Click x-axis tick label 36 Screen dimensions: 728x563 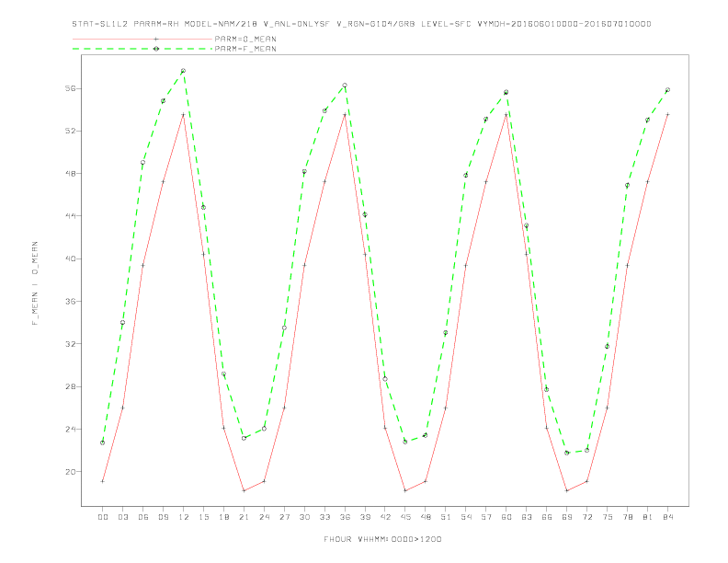pyautogui.click(x=345, y=517)
